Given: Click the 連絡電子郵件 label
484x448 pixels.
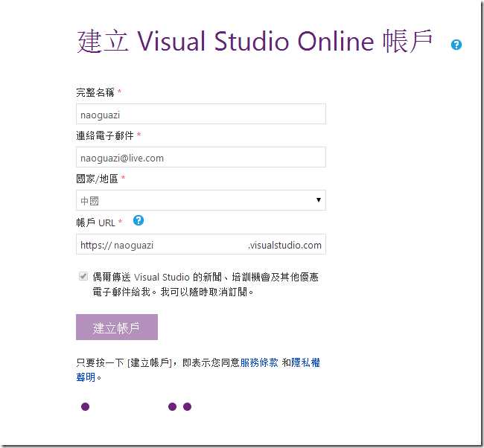Looking at the screenshot, I should pyautogui.click(x=105, y=135).
